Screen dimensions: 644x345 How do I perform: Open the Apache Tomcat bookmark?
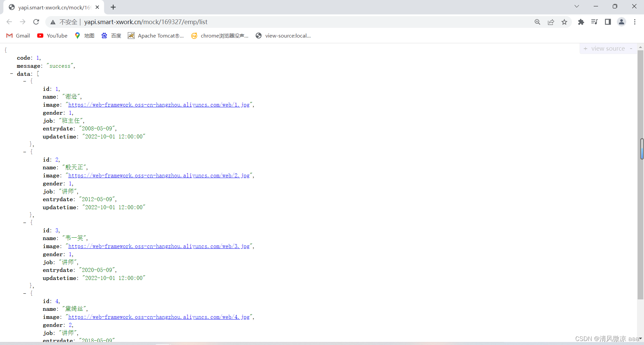[156, 36]
